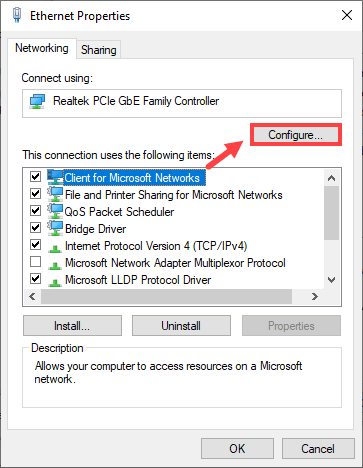Uncheck Client for Microsoft Networks checkbox
The image size is (363, 468).
coord(35,176)
